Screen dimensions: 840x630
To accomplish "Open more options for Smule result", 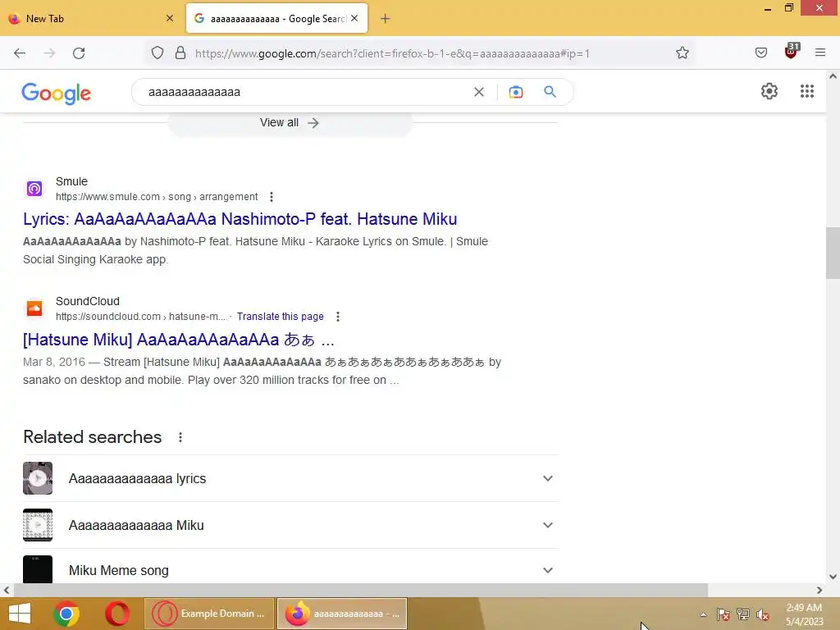I will 272,197.
